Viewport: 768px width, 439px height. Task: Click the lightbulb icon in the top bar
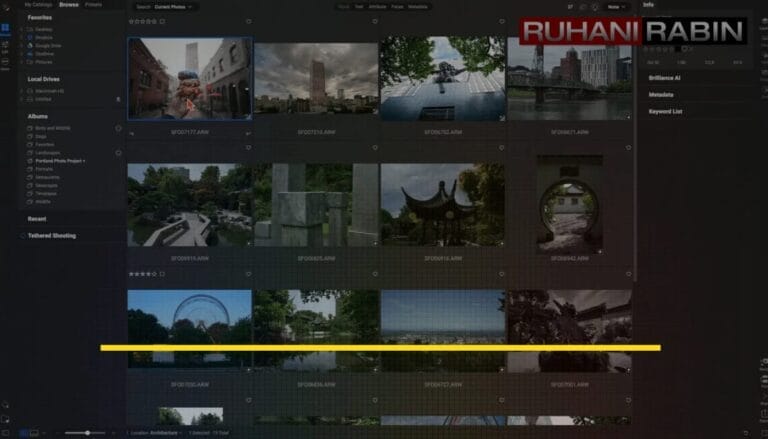coord(595,7)
